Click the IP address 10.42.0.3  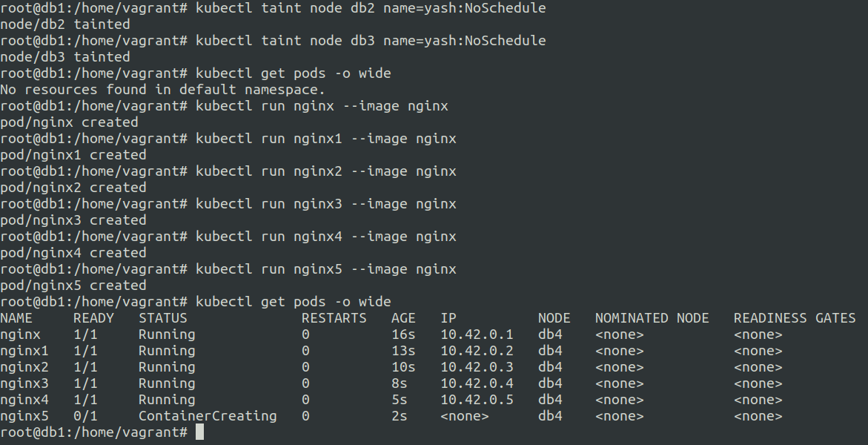[x=477, y=367]
